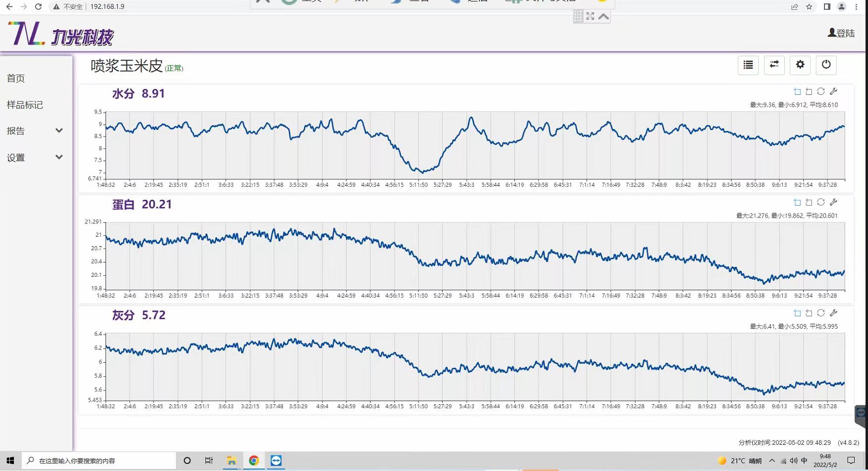Image resolution: width=868 pixels, height=471 pixels.
Task: Select the zoom area tool on 蛋白 chart
Action: point(797,202)
